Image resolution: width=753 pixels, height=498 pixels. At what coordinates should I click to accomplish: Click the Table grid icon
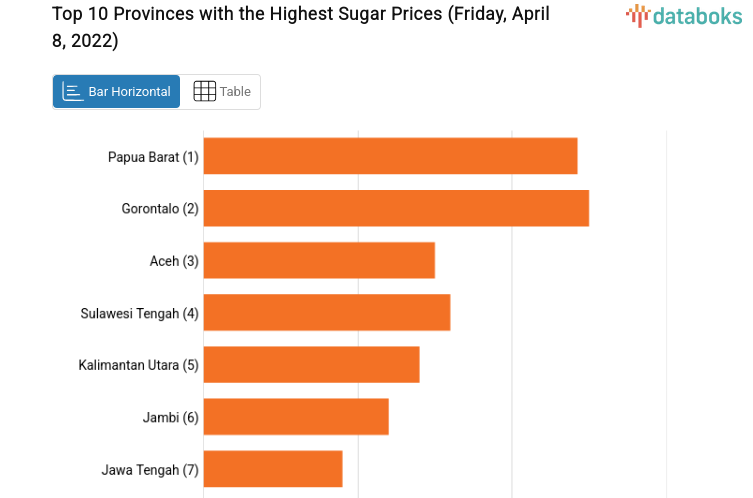204,91
